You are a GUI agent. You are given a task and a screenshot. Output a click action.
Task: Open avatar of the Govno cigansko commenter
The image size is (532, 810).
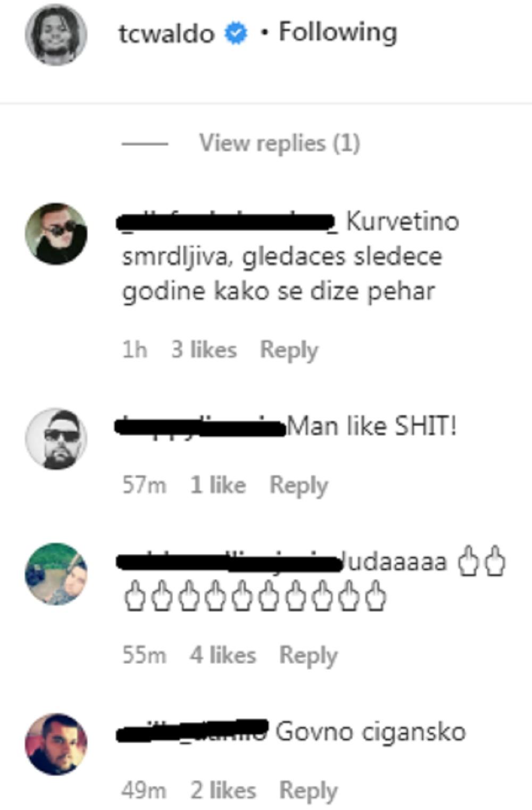coord(56,744)
